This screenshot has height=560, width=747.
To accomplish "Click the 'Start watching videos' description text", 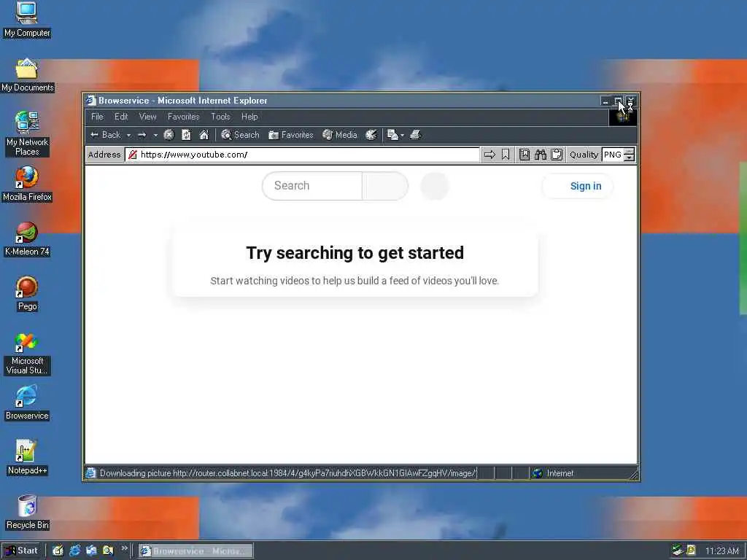I will pyautogui.click(x=355, y=281).
